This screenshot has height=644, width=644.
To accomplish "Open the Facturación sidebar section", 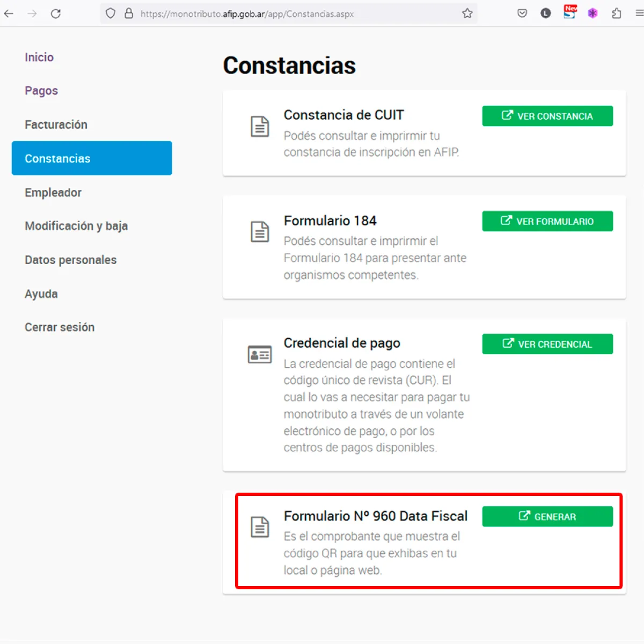I will (x=56, y=125).
